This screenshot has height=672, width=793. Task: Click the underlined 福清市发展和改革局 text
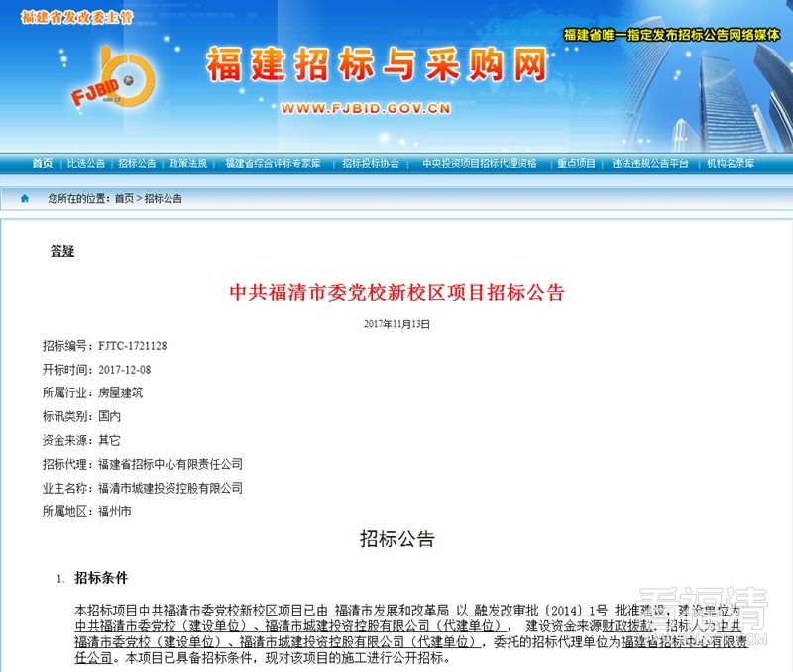tap(392, 611)
